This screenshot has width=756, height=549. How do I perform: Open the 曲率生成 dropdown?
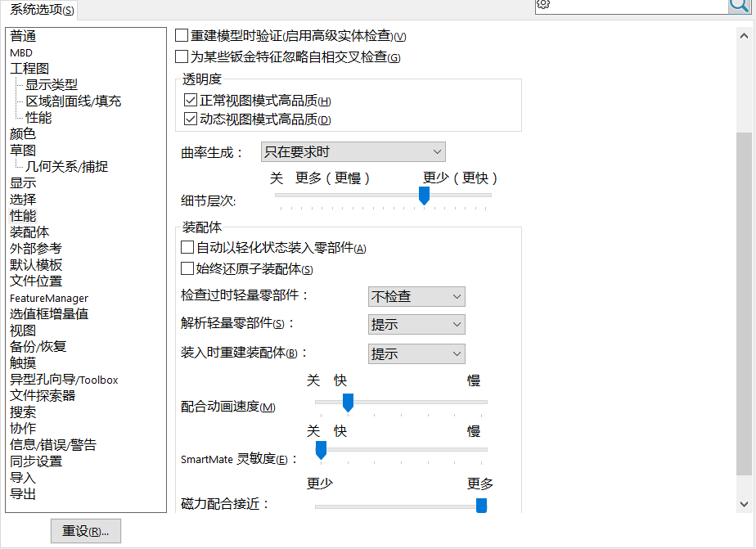click(x=353, y=151)
